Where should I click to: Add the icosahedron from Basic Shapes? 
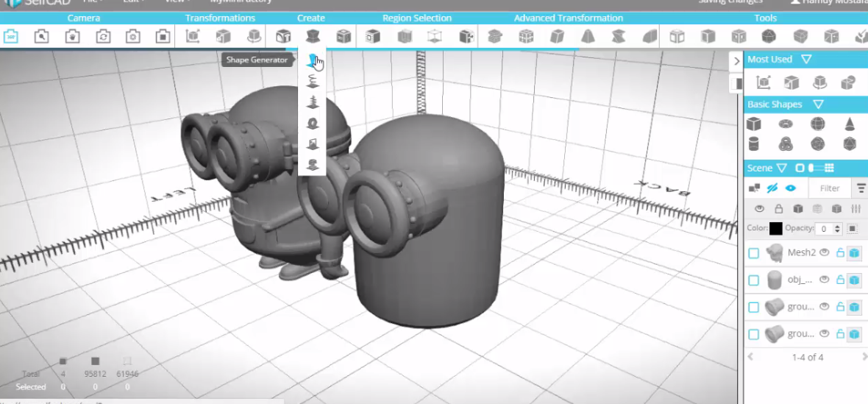click(849, 144)
